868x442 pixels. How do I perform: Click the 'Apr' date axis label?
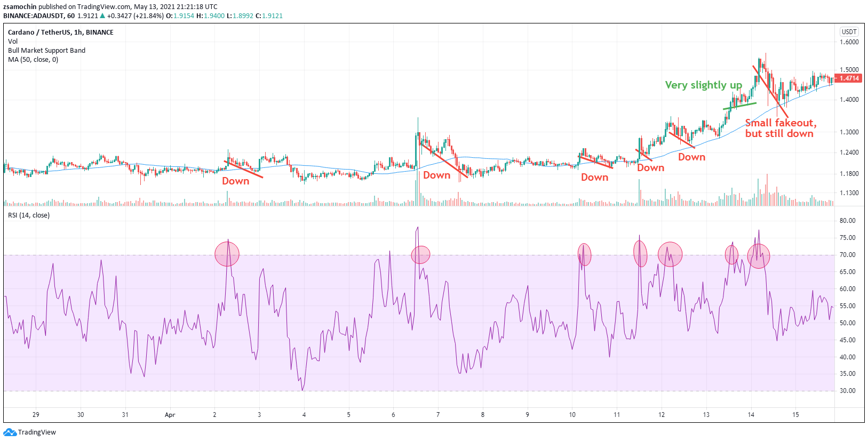[170, 415]
